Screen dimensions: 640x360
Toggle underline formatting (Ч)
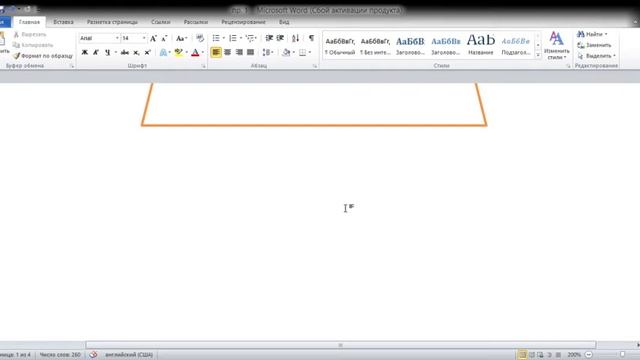[107, 52]
